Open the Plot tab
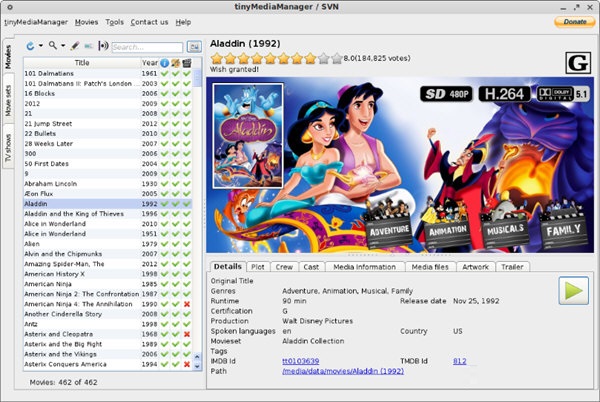 [x=258, y=267]
